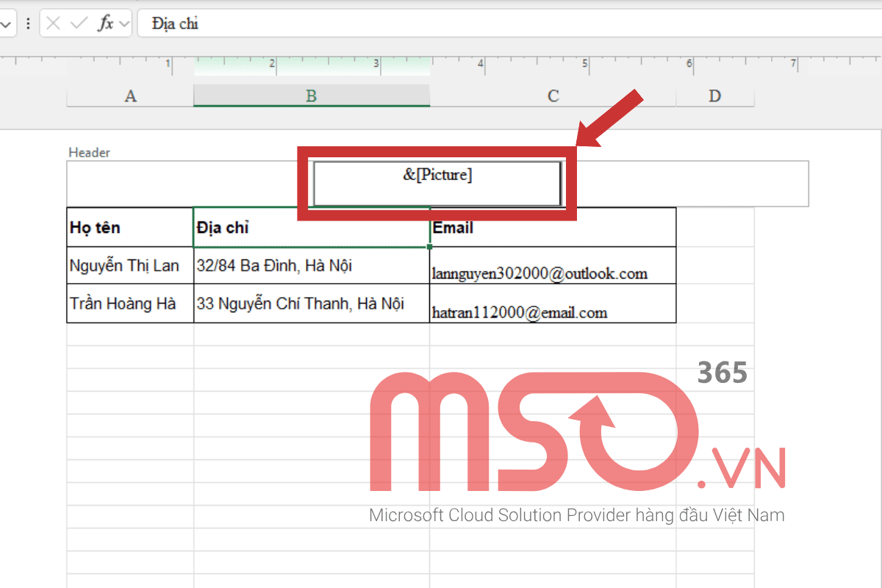Select column C header

pos(553,96)
